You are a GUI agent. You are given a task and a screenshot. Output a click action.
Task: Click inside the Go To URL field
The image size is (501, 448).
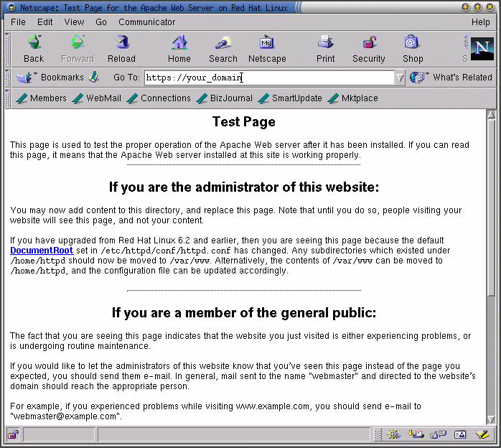pos(268,78)
